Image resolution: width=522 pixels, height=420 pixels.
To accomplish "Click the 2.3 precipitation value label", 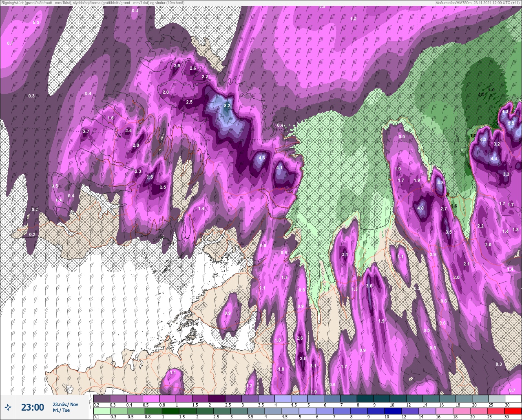I will pos(138,171).
